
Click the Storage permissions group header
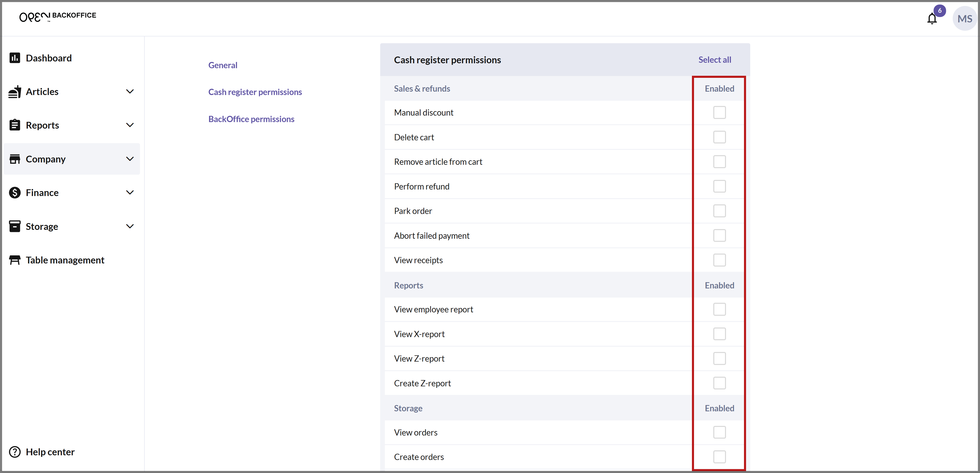pyautogui.click(x=408, y=408)
